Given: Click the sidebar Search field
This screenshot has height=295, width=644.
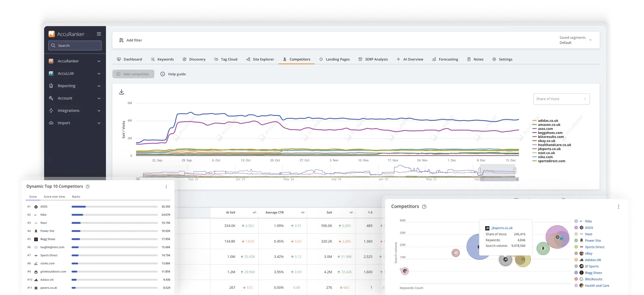Looking at the screenshot, I should (75, 46).
